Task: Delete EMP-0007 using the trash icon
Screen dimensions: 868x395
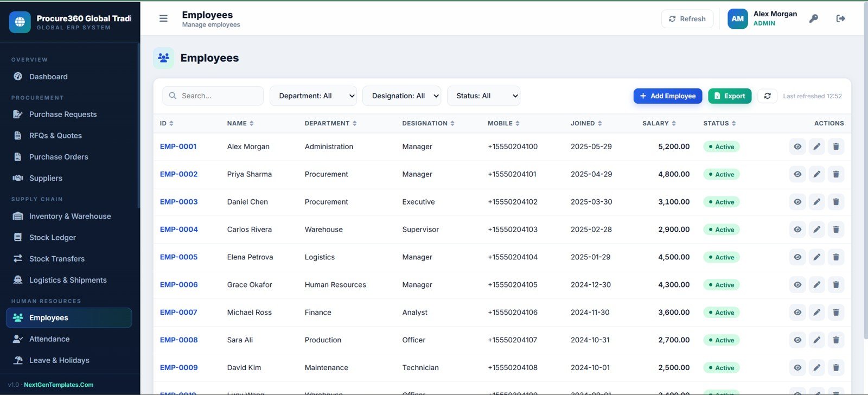Action: coord(836,313)
